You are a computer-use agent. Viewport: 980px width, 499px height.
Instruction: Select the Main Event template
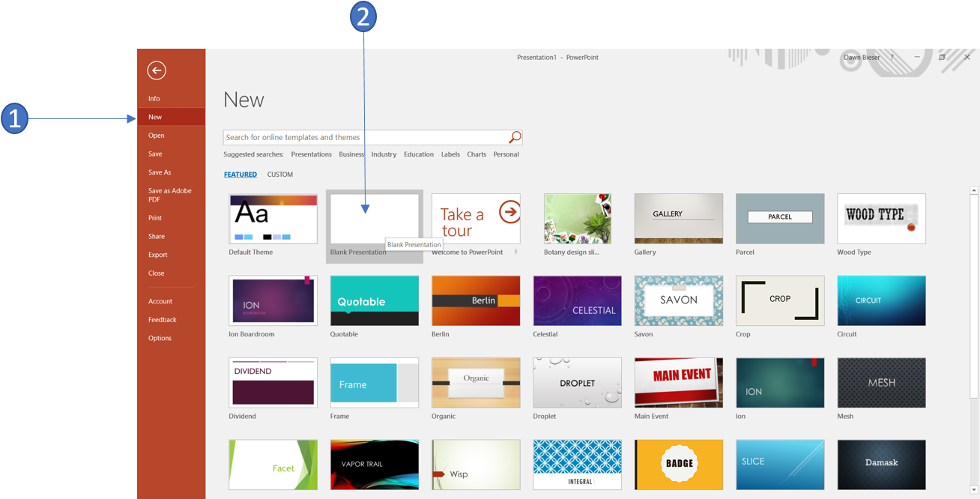point(678,382)
